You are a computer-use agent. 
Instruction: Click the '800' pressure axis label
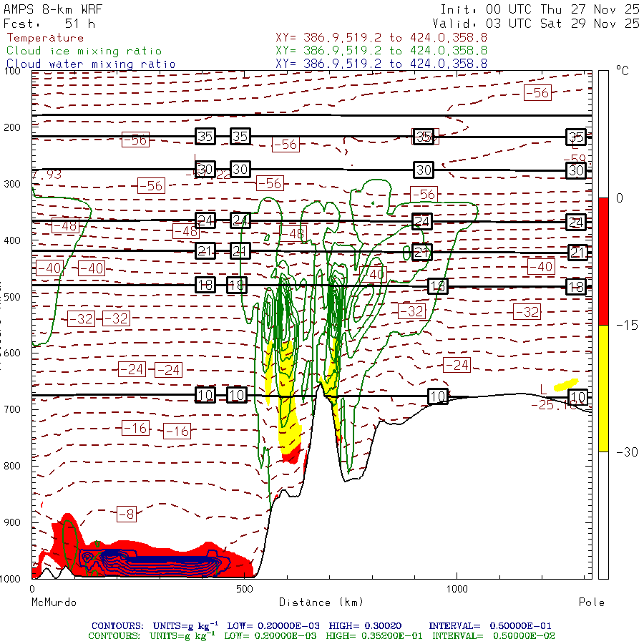[12, 466]
